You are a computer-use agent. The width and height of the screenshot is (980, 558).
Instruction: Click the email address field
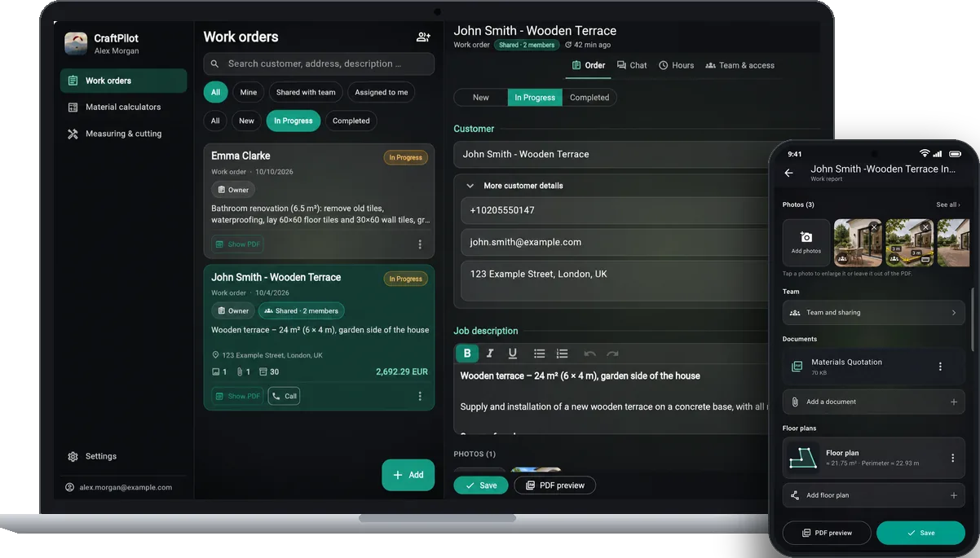pyautogui.click(x=616, y=242)
